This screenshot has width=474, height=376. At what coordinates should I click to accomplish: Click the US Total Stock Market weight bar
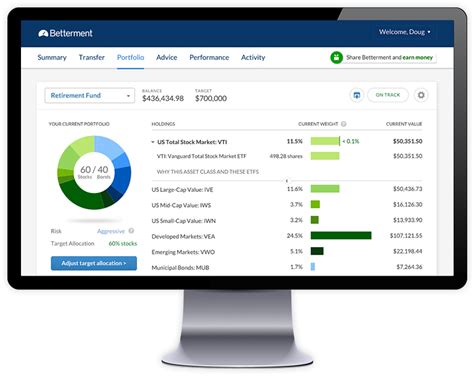click(325, 141)
